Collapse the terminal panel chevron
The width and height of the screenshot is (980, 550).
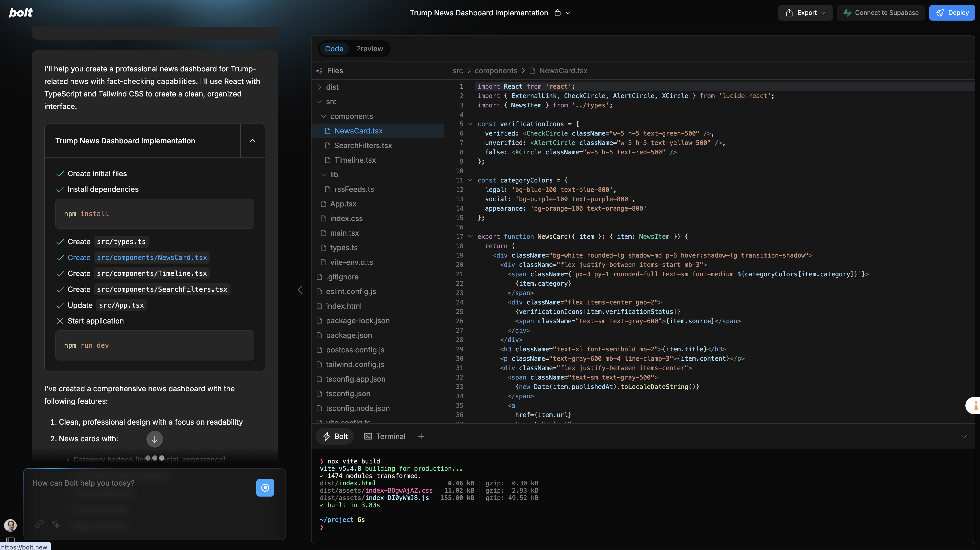[964, 436]
